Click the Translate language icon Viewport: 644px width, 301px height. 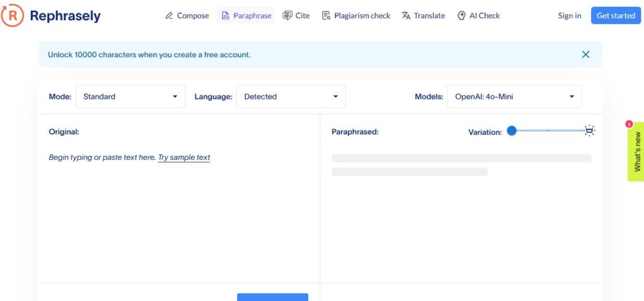click(x=406, y=16)
